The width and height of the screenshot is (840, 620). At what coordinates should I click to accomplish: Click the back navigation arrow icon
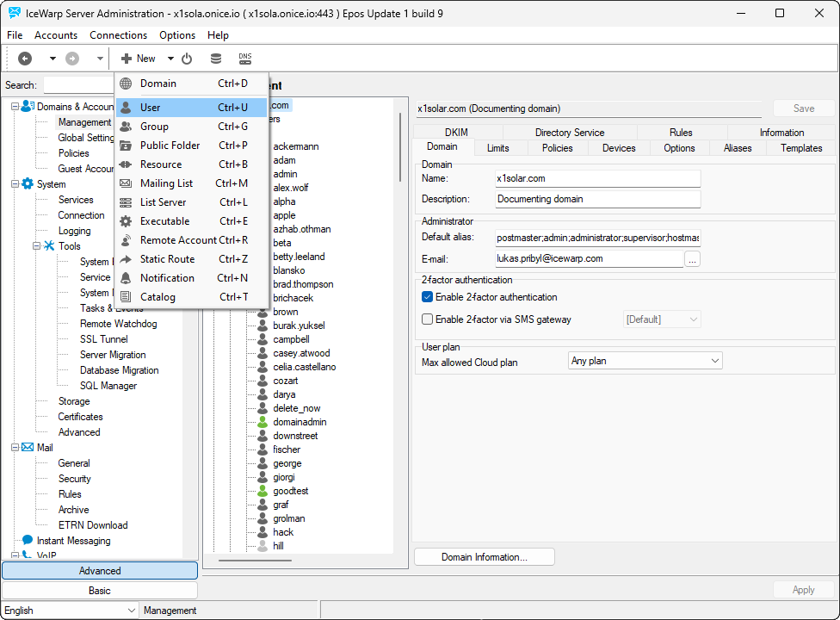pyautogui.click(x=25, y=59)
